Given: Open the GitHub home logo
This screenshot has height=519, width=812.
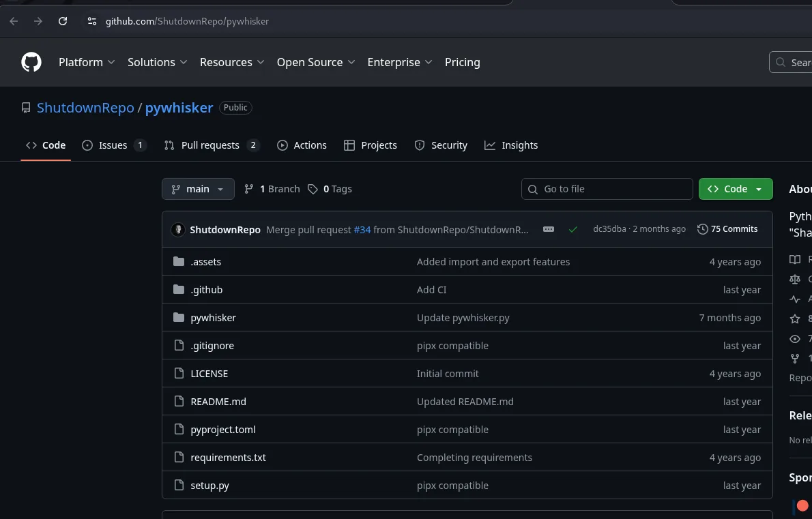Looking at the screenshot, I should [31, 62].
